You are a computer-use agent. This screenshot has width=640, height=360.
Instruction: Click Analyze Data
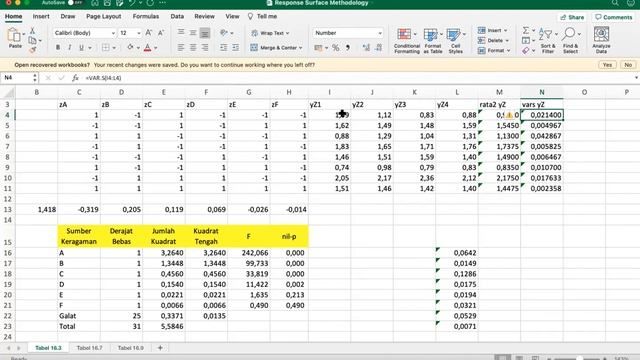tap(601, 40)
